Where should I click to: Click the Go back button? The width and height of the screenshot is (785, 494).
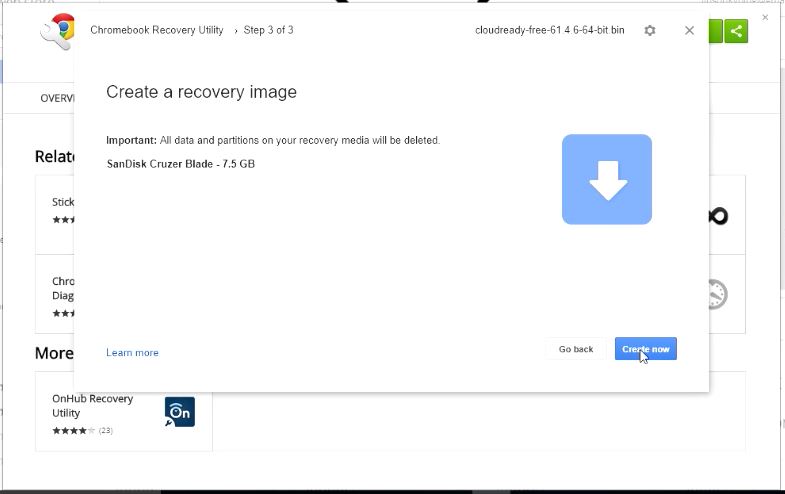coord(576,349)
